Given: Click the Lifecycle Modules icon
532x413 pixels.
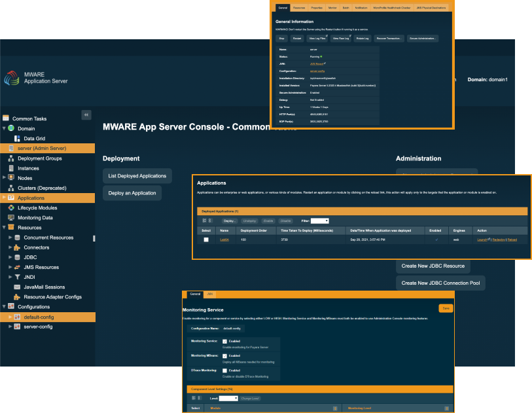Looking at the screenshot, I should (11, 207).
